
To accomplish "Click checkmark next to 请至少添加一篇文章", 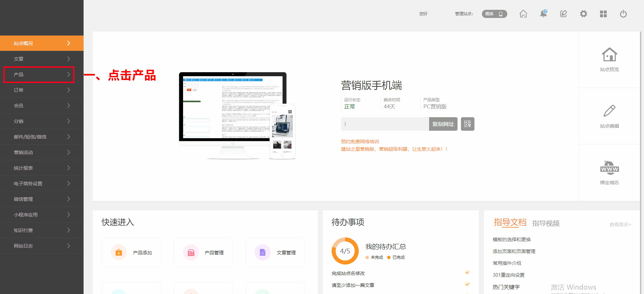I will pos(467,284).
